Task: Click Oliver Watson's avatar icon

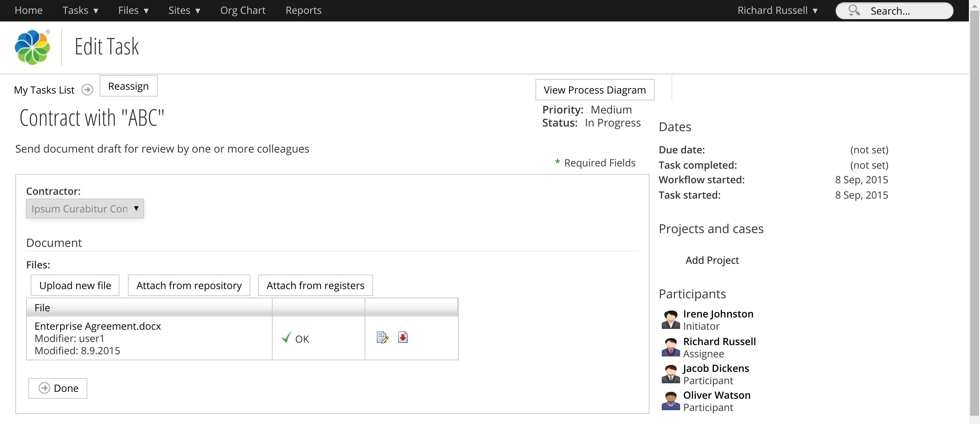Action: [x=671, y=401]
